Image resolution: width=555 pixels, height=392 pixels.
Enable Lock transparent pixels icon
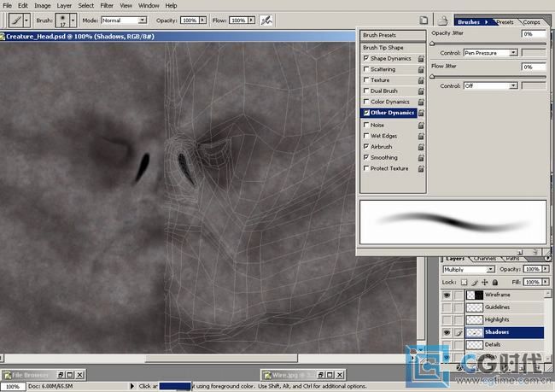(x=464, y=282)
